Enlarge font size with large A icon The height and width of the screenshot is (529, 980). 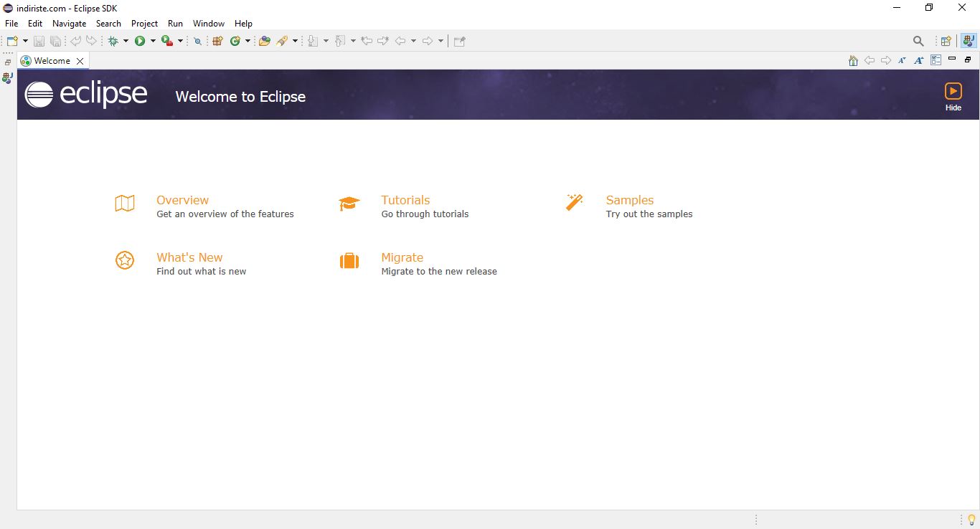pos(918,61)
